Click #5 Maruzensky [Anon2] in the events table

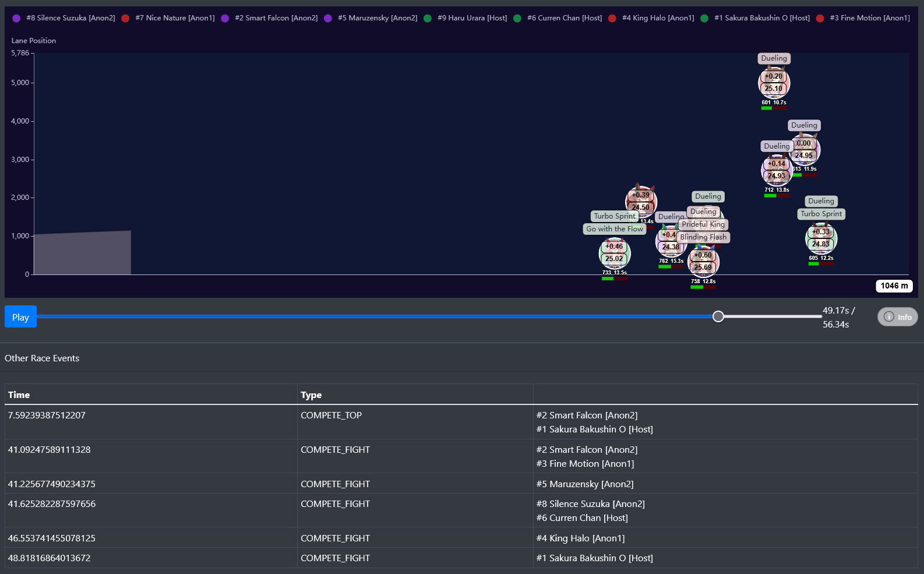click(585, 484)
